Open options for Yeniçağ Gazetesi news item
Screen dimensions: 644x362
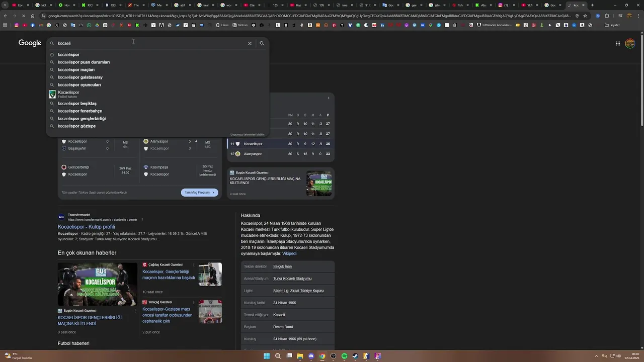194,302
